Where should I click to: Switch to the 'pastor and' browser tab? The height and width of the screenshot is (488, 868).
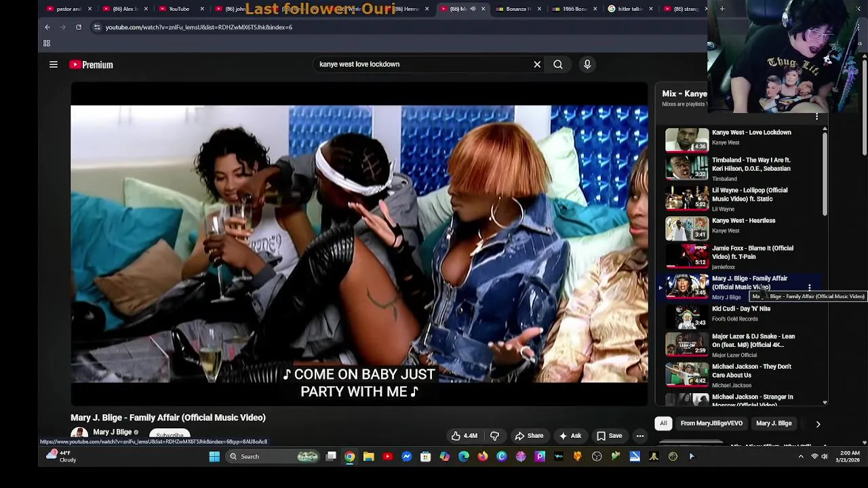point(68,9)
